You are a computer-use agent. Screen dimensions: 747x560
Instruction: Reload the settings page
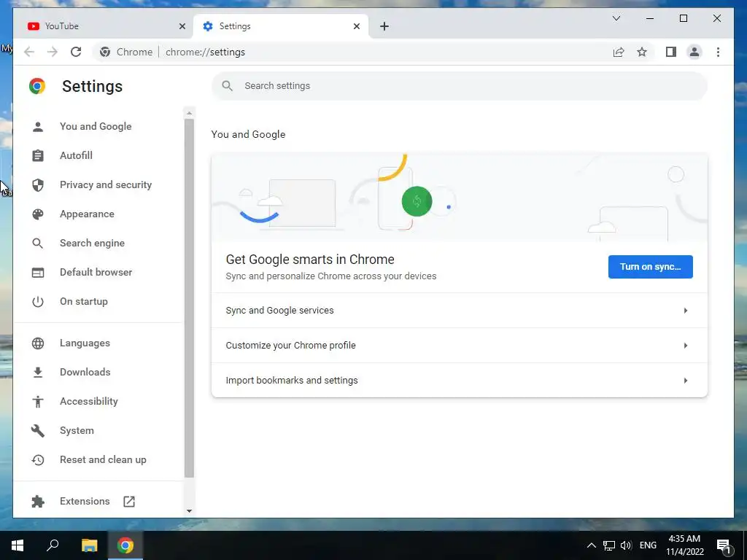click(76, 52)
